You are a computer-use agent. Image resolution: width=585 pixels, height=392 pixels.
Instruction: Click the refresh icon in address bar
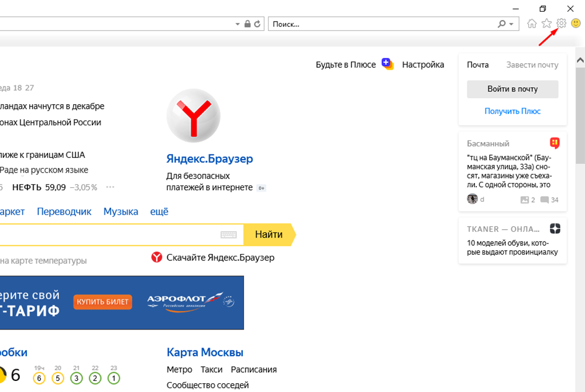[x=257, y=24]
